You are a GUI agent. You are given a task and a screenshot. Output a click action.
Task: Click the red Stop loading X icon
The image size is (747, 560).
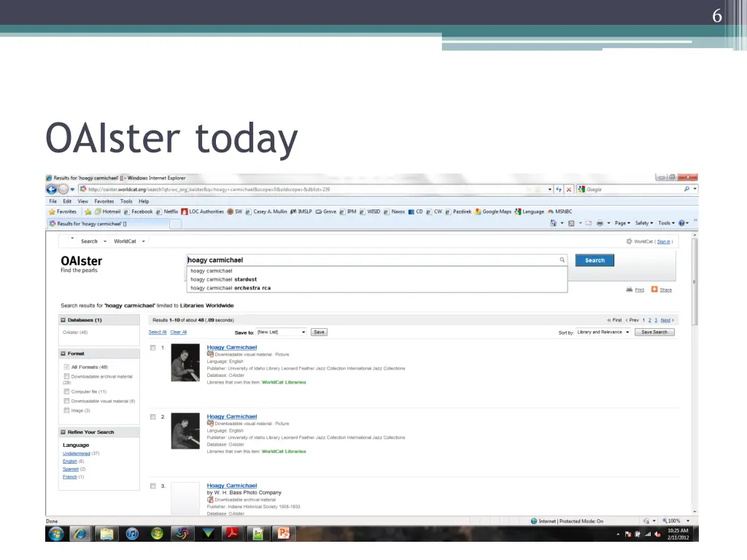tap(569, 190)
